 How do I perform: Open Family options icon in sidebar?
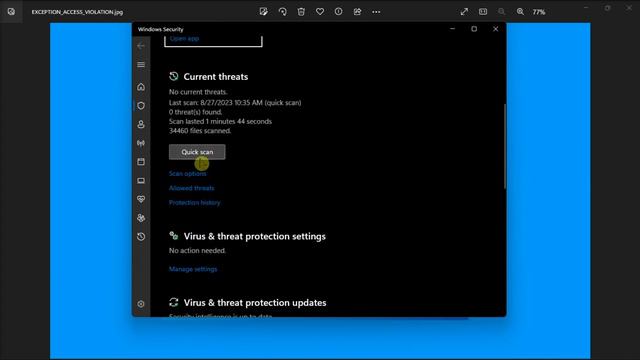pyautogui.click(x=141, y=218)
